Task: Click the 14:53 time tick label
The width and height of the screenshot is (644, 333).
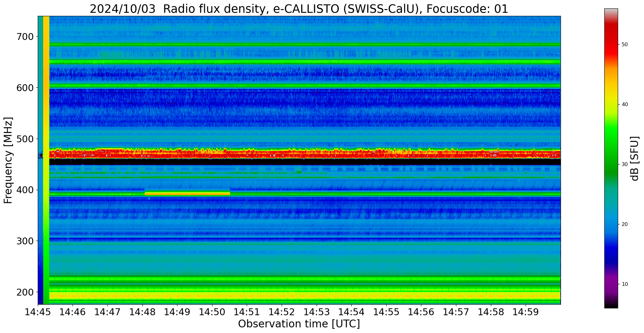Action: point(317,312)
